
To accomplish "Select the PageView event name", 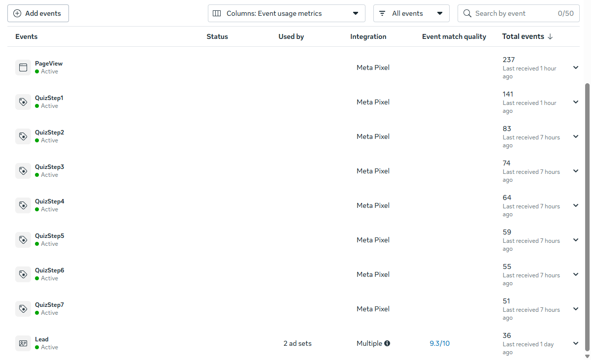I will tap(49, 64).
